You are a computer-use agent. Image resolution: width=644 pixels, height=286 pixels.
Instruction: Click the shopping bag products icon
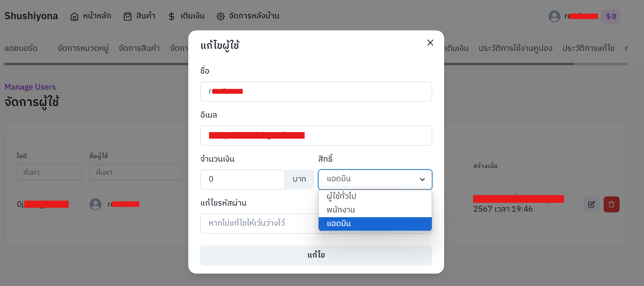[x=128, y=16]
